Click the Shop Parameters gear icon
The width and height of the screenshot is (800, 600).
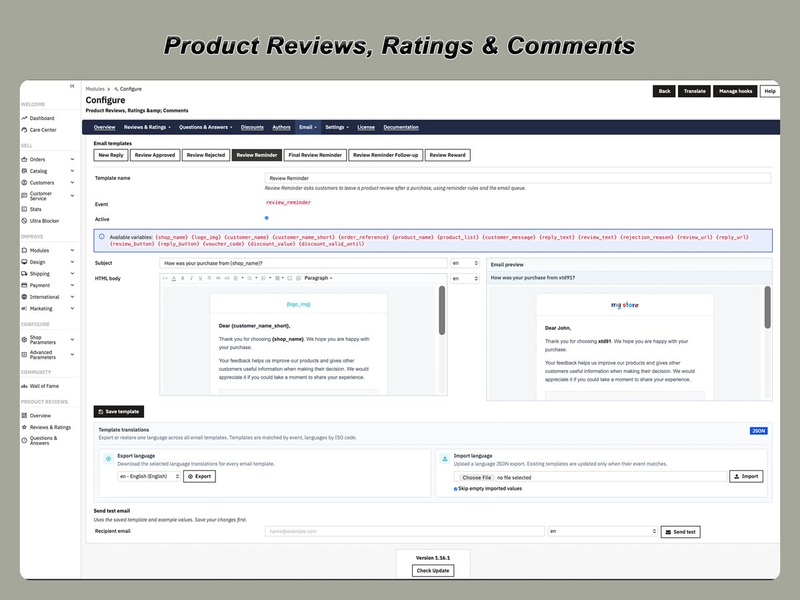point(24,340)
